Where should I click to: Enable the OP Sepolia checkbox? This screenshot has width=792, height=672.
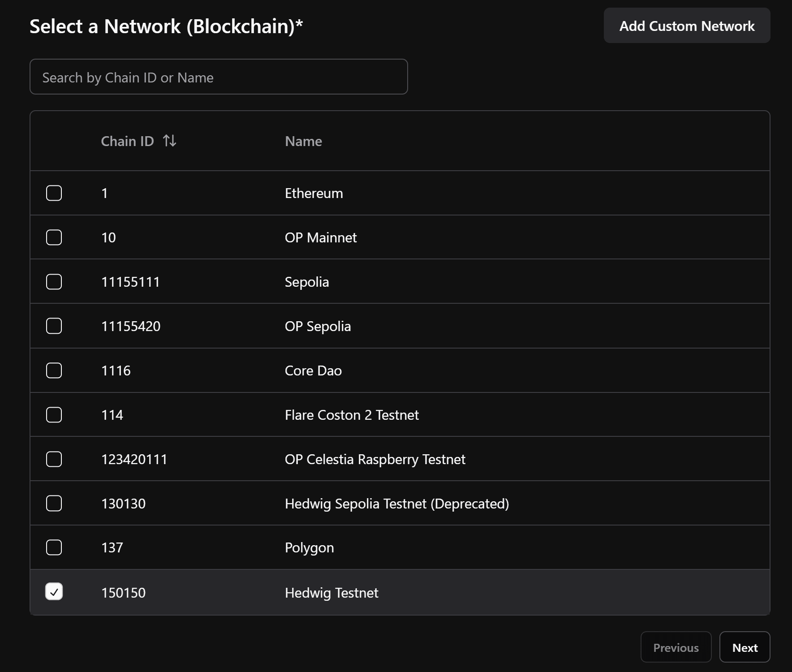[x=54, y=326]
